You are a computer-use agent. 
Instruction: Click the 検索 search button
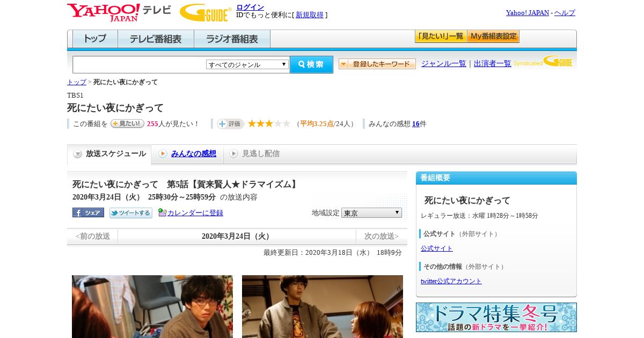(x=311, y=64)
